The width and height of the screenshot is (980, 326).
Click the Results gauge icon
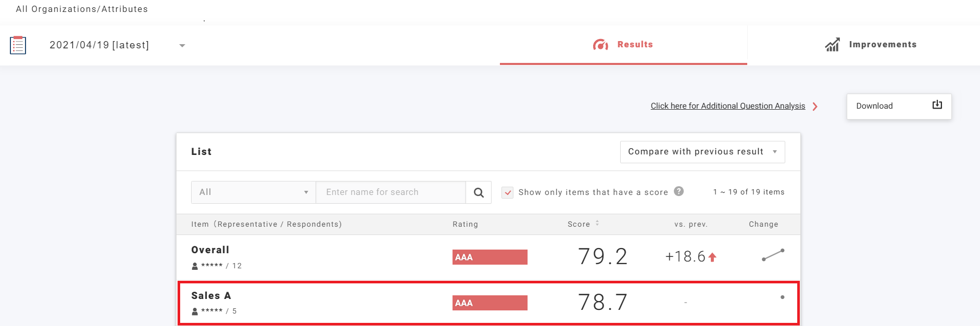(600, 45)
